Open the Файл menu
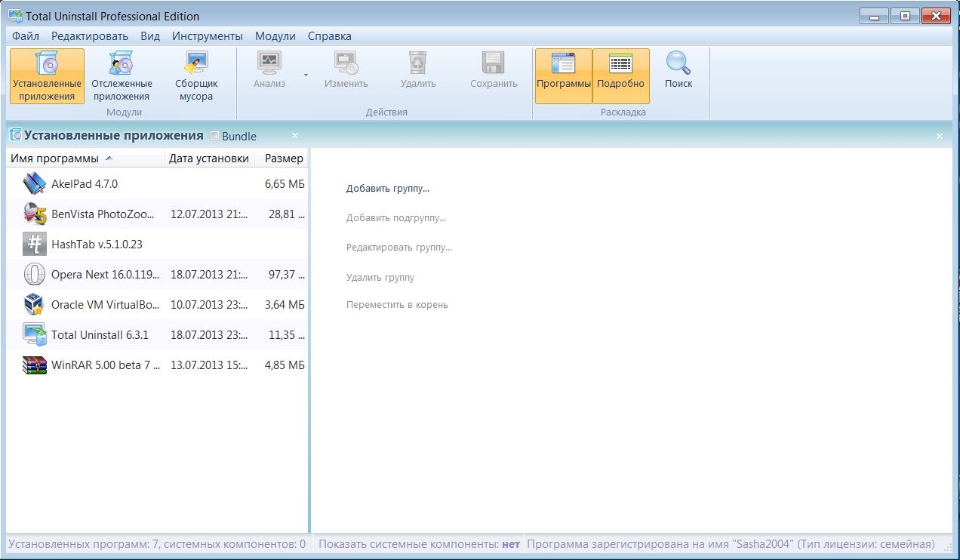 click(x=26, y=35)
